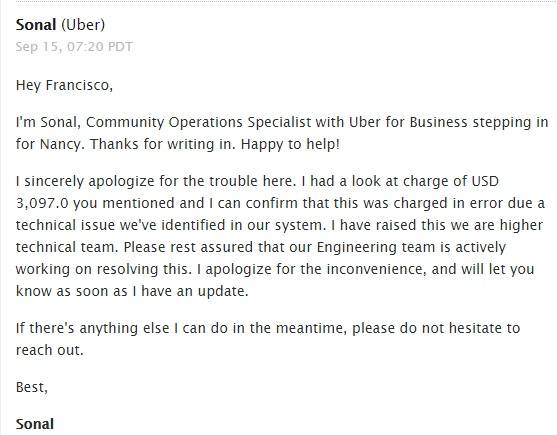Click the amount '3,097.0'

coord(42,203)
